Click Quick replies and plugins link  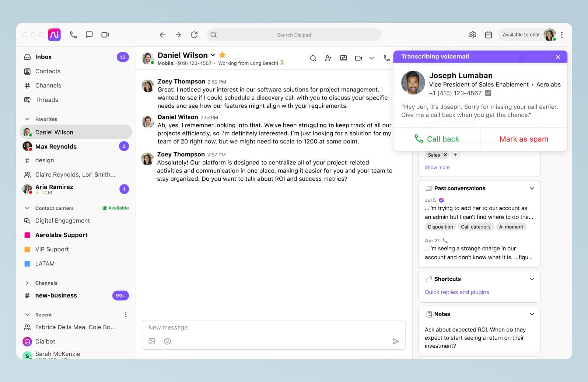coord(456,292)
